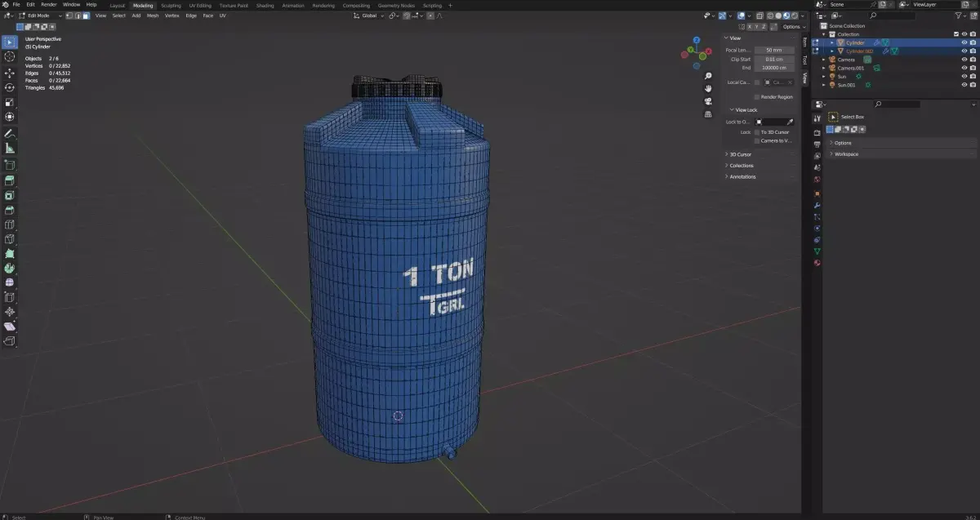980x520 pixels.
Task: Select the Camera object in outliner
Action: point(846,60)
